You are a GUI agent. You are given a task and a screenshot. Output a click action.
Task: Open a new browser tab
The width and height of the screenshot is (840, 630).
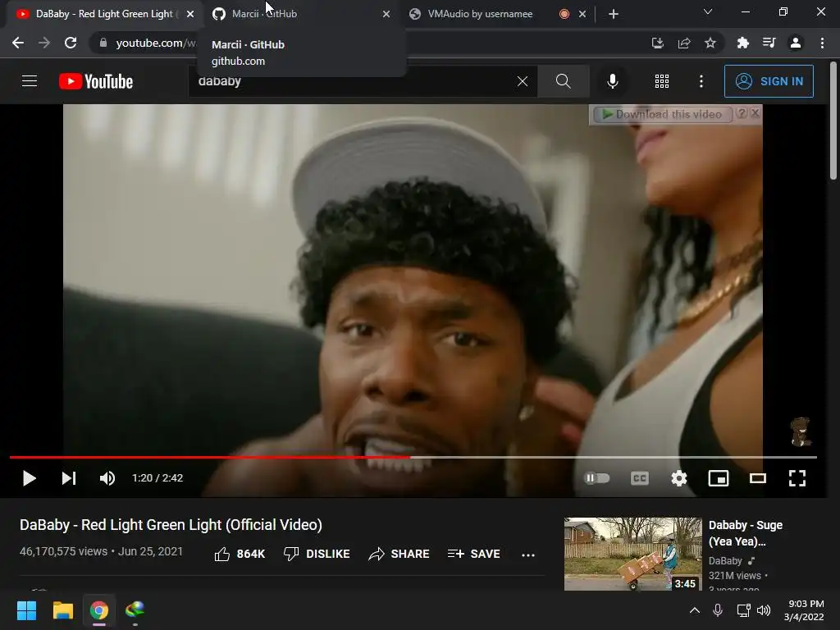point(614,14)
